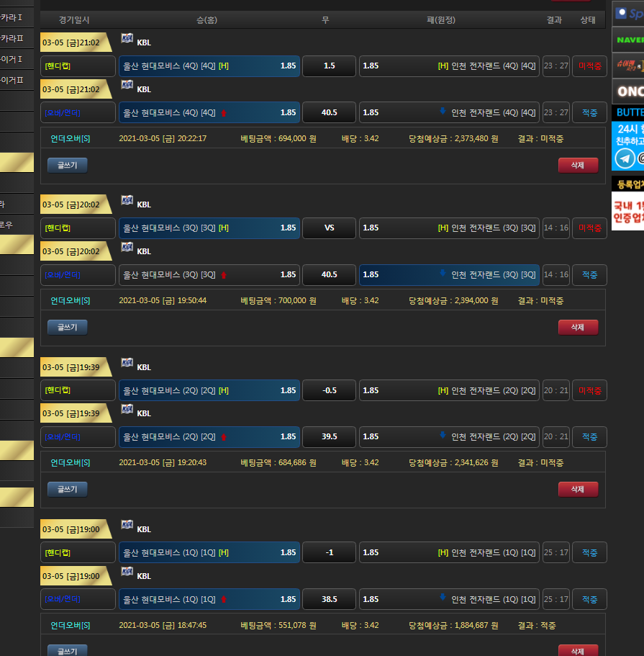Delete the 19:20:43 bet with 삭제
The width and height of the screenshot is (644, 656).
pos(577,489)
